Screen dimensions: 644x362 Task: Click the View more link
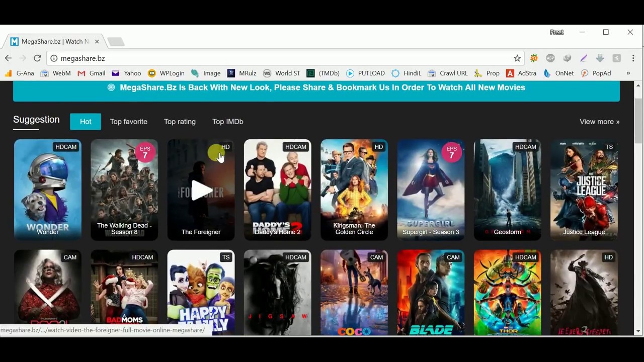(599, 122)
